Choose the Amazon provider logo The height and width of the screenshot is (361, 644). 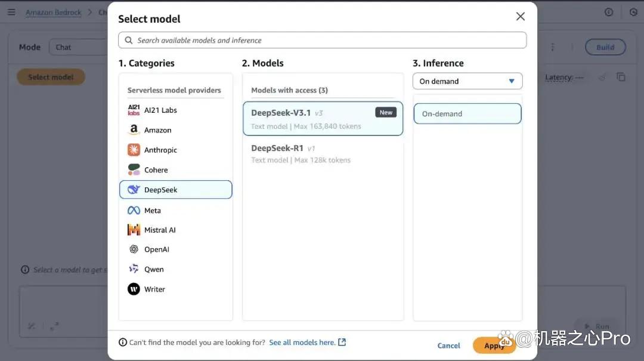pyautogui.click(x=134, y=130)
